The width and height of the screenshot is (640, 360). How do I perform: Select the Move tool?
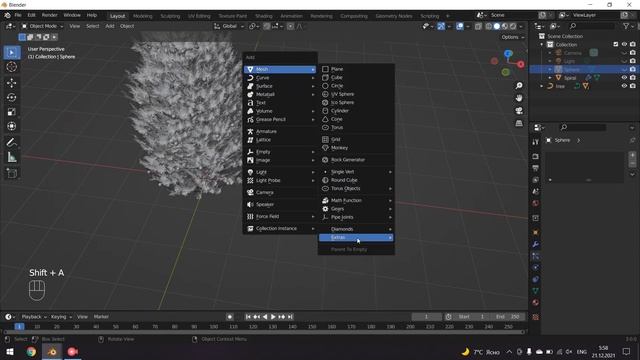click(x=11, y=83)
